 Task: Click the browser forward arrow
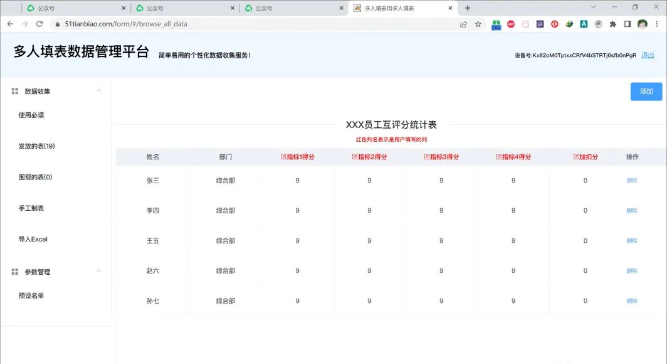click(x=25, y=24)
